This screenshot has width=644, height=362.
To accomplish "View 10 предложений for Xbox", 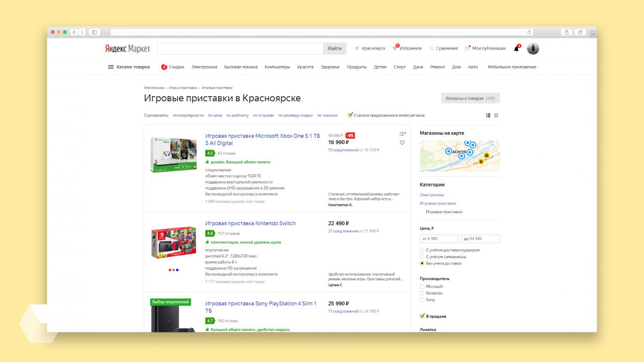I will pos(343,150).
